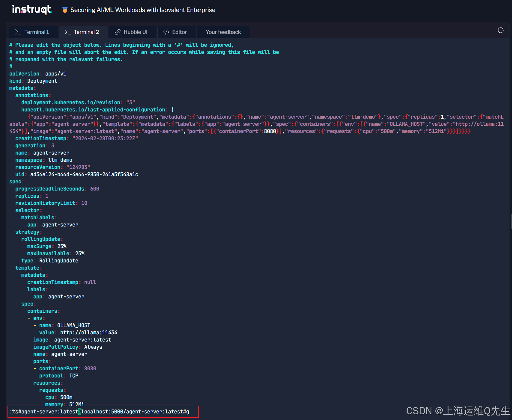Click the Instruqt logo

point(32,10)
